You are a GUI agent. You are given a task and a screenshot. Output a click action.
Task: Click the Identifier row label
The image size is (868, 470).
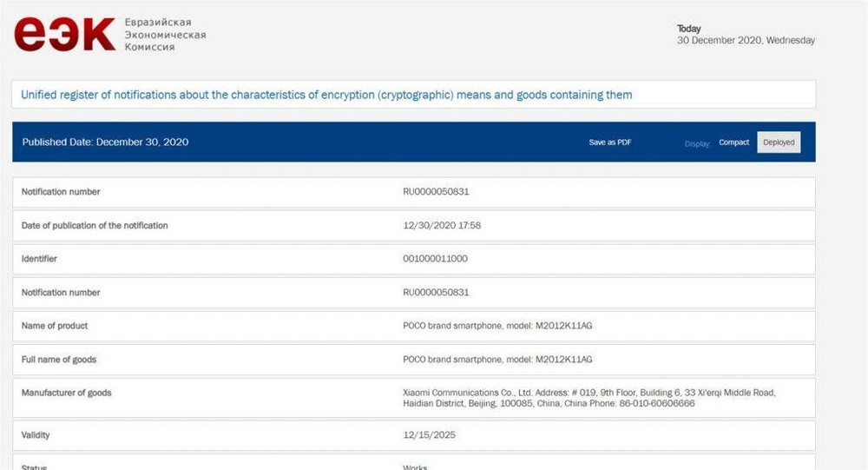pos(39,258)
